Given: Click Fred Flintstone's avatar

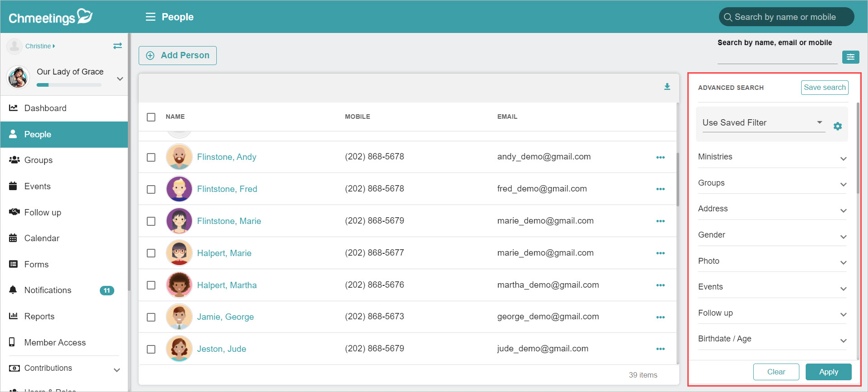Looking at the screenshot, I should (179, 189).
